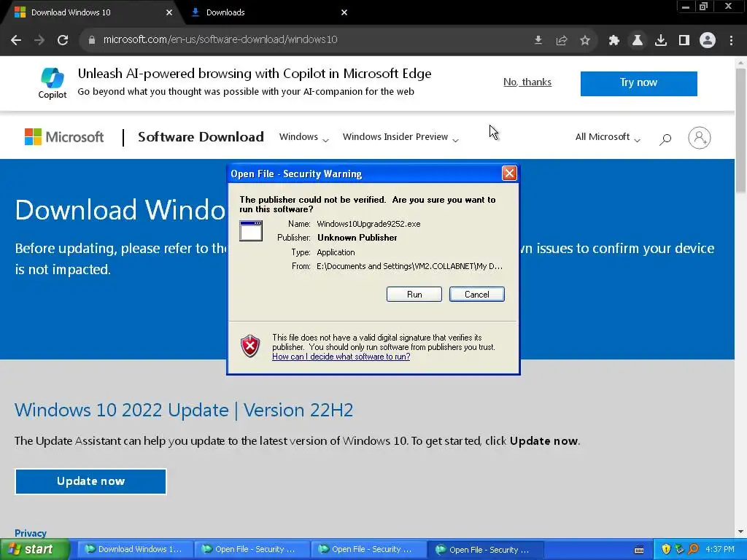Image resolution: width=747 pixels, height=560 pixels.
Task: Click the browser forward arrow
Action: (39, 40)
